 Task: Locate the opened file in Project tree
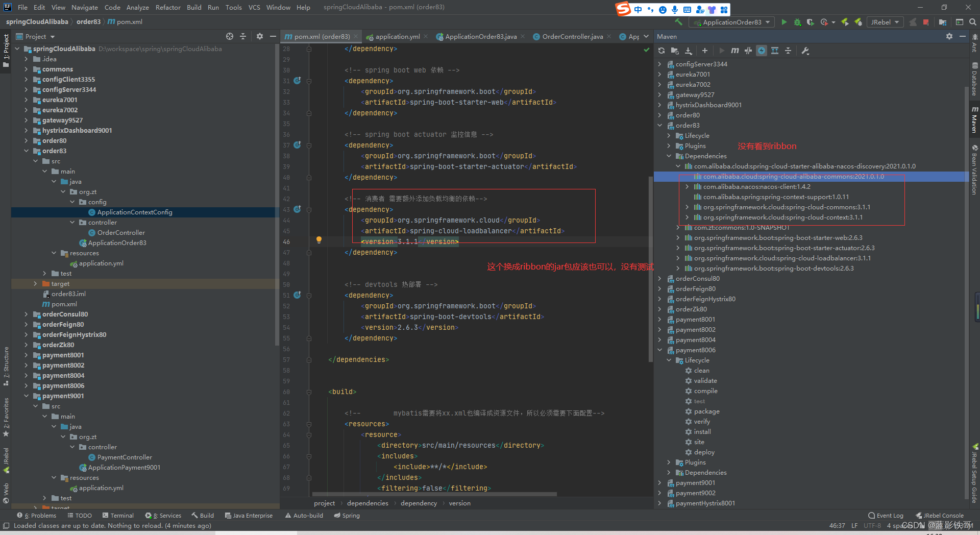tap(230, 36)
